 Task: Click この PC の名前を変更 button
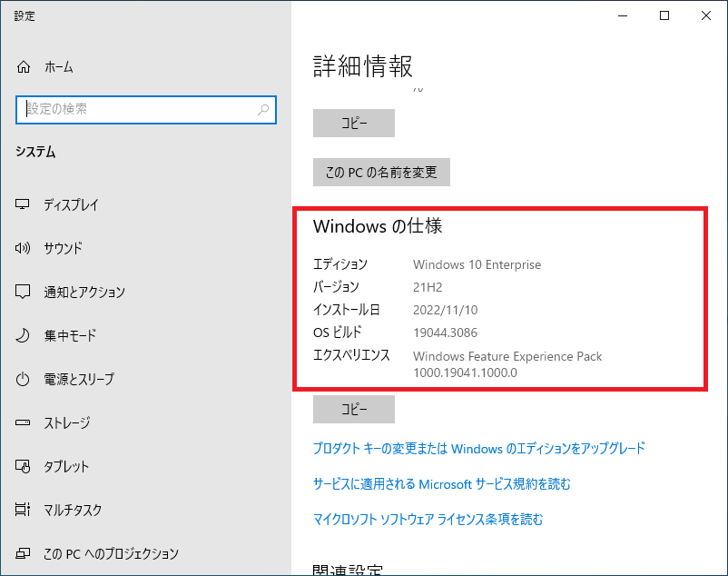coord(381,173)
